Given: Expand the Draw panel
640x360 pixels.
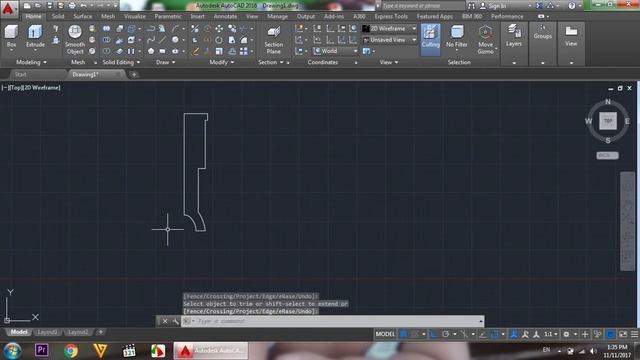Looking at the screenshot, I should [x=166, y=62].
